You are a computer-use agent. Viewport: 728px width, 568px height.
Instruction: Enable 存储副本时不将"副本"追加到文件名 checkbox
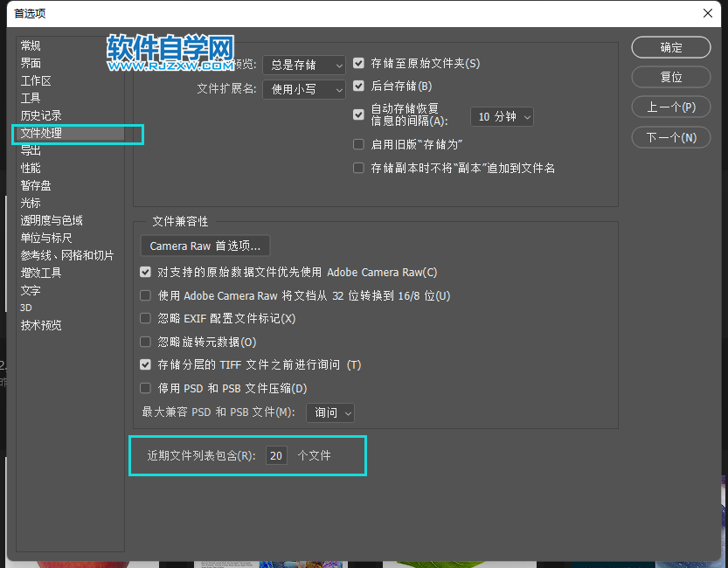tap(358, 168)
